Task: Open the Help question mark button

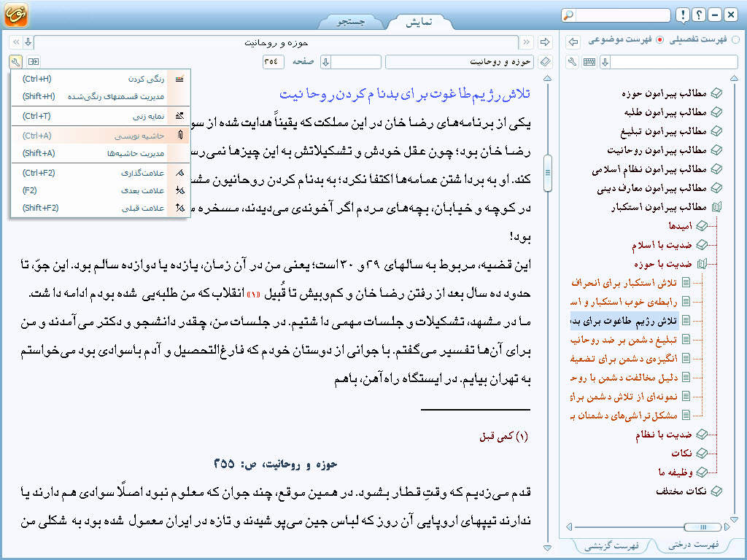Action: click(698, 15)
